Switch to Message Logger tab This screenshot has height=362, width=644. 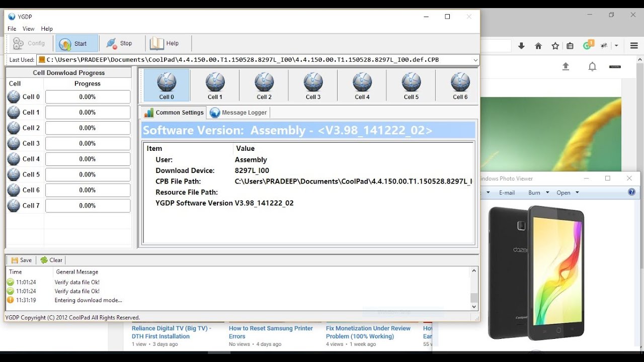point(239,113)
